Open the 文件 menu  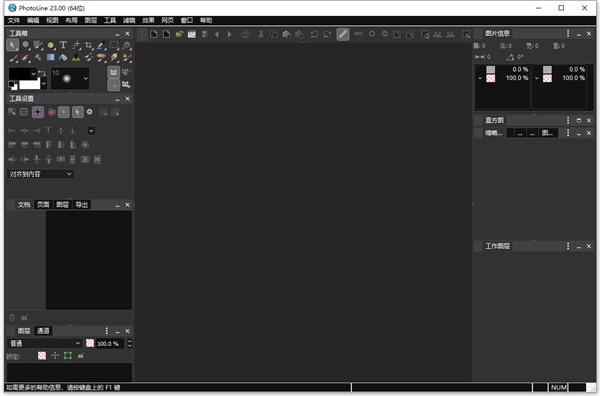point(13,20)
